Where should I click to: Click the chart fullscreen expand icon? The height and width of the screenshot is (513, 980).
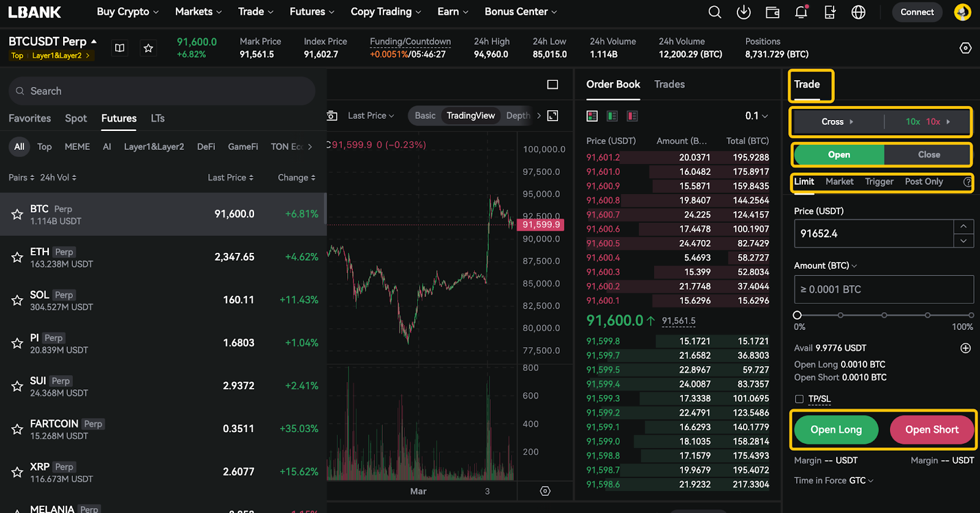coord(552,116)
